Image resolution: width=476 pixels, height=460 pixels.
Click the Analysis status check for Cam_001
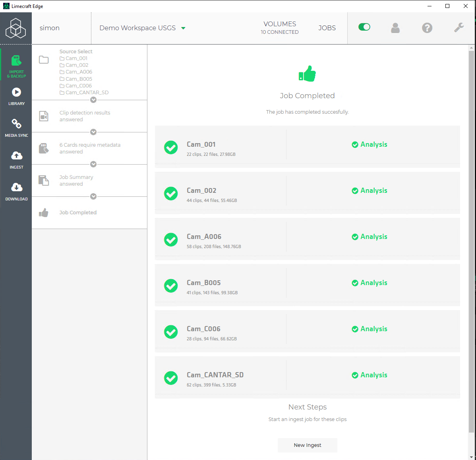(x=369, y=144)
